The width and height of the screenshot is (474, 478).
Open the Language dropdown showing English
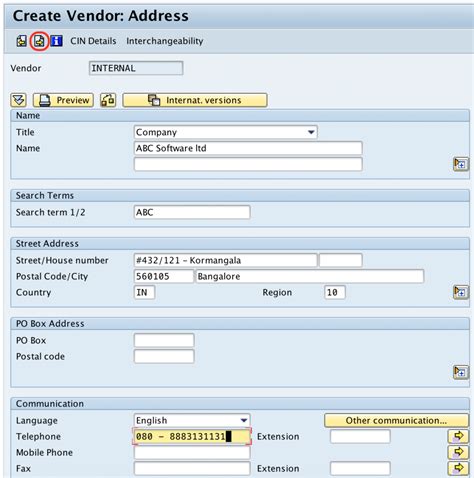192,420
